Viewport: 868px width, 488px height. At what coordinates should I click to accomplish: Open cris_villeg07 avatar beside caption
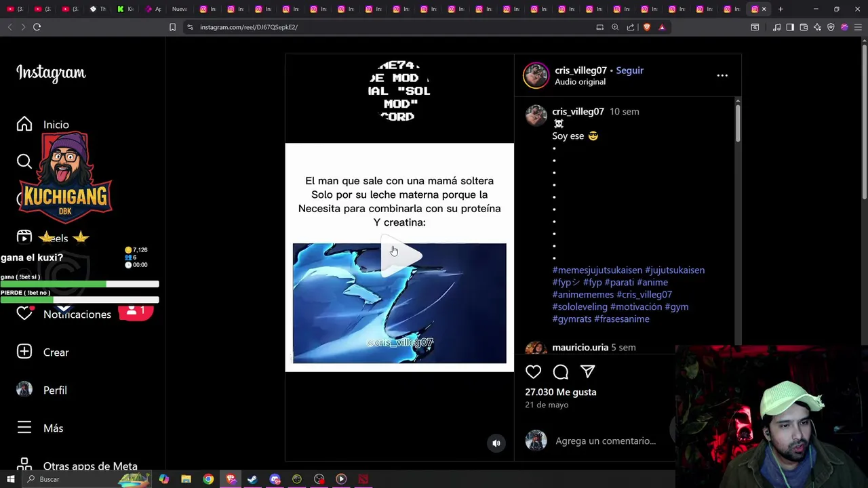click(x=536, y=115)
